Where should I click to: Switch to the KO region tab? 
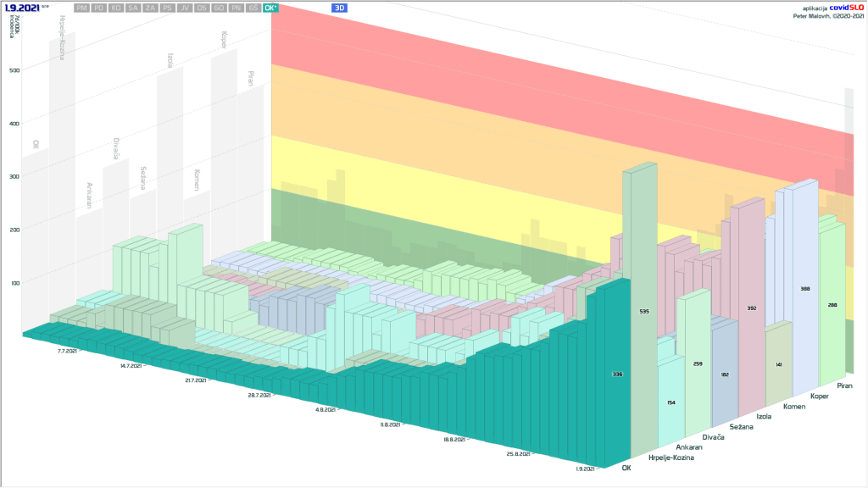[x=116, y=8]
